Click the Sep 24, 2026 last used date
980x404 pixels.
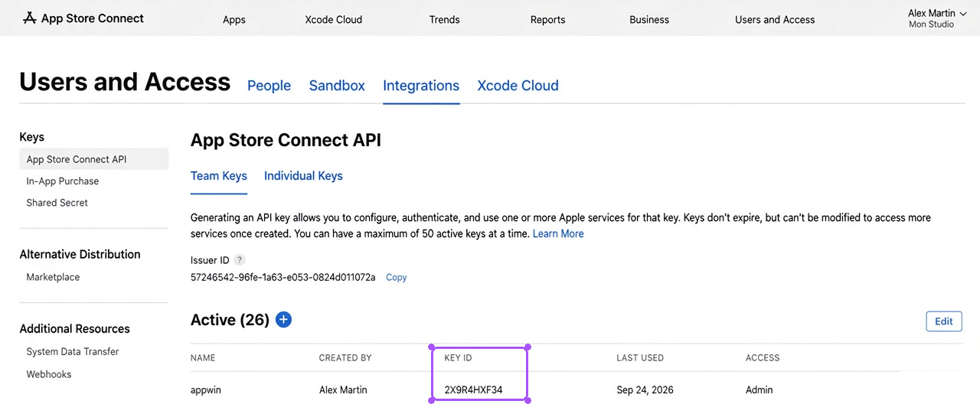tap(645, 390)
